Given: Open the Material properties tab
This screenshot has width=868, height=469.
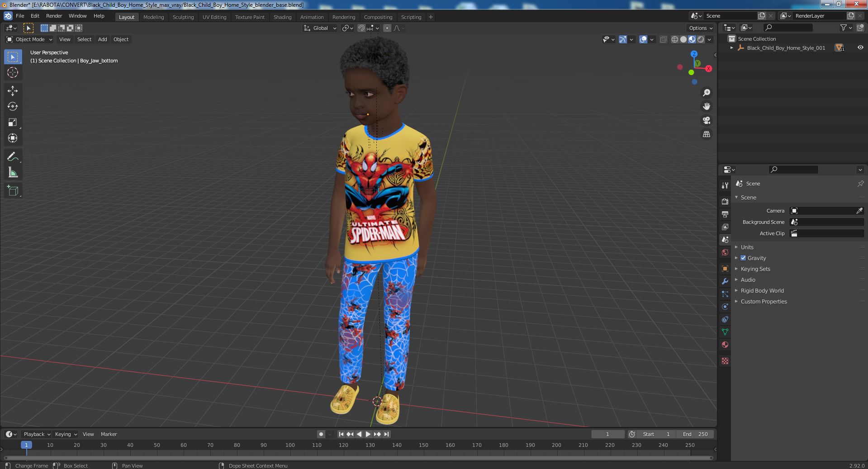Looking at the screenshot, I should point(725,345).
